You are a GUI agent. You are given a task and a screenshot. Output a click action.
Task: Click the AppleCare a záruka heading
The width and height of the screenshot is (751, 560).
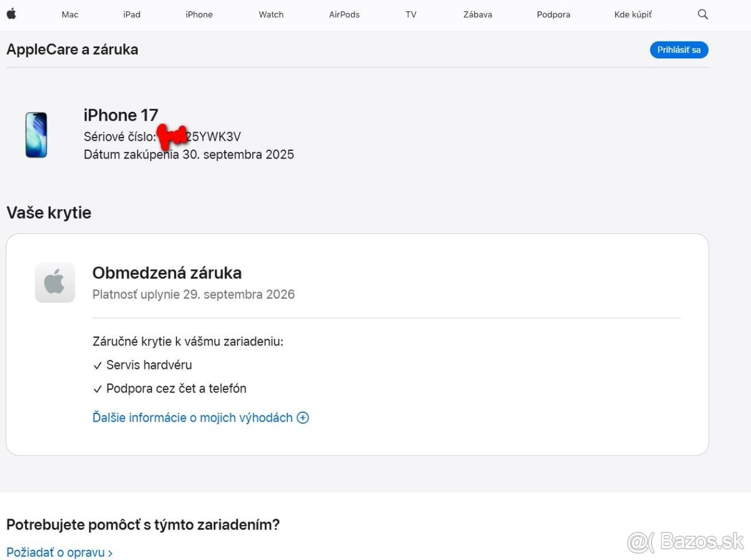pos(72,49)
